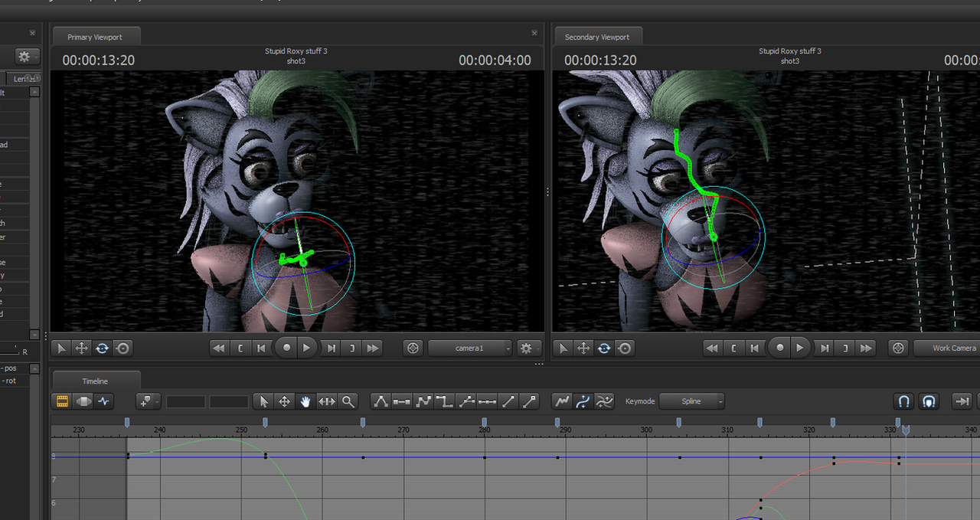Viewport: 980px width, 520px height.
Task: Toggle the curve with arrows button
Action: (583, 401)
